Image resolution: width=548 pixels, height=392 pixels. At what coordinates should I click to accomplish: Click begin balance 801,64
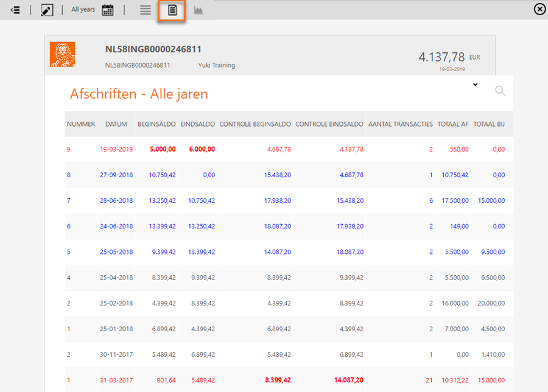pos(166,380)
